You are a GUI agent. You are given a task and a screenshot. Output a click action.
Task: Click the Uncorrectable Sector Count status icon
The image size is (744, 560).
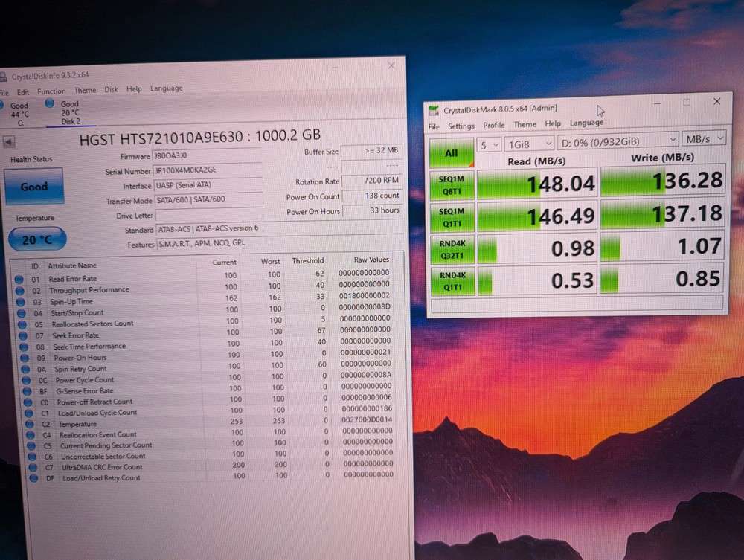pyautogui.click(x=32, y=457)
